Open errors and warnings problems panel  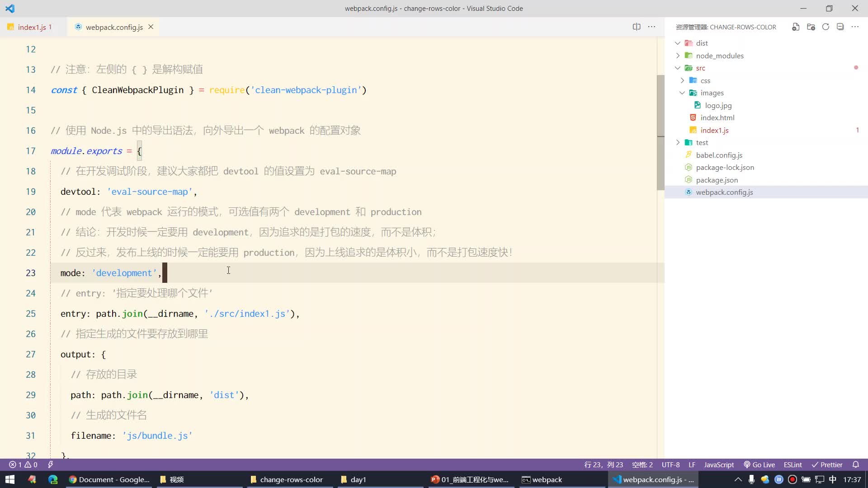(x=23, y=465)
